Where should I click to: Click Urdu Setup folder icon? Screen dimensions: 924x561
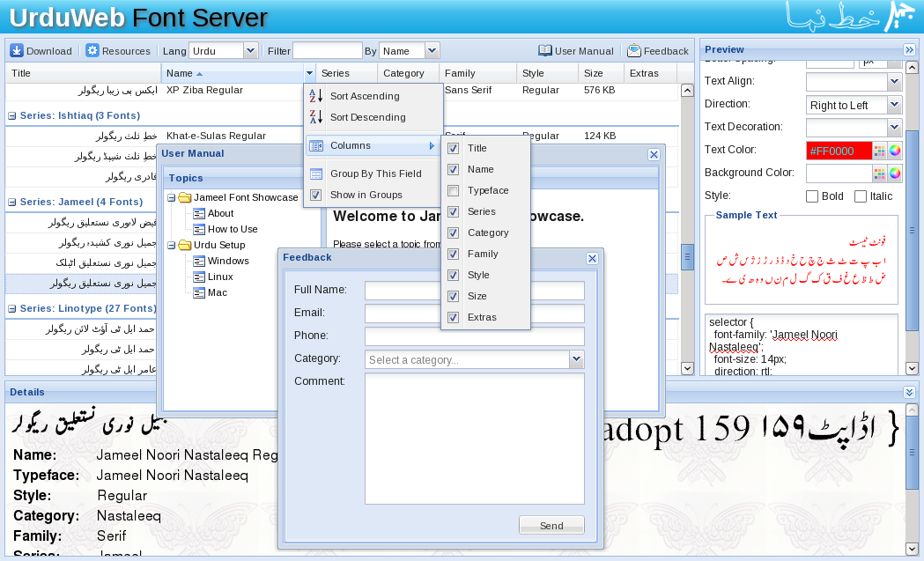[185, 245]
